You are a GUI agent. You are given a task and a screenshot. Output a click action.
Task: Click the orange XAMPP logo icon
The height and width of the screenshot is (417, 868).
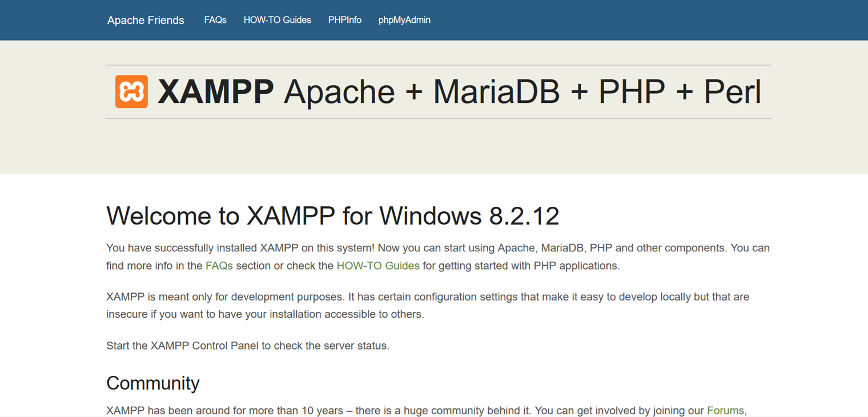tap(131, 91)
